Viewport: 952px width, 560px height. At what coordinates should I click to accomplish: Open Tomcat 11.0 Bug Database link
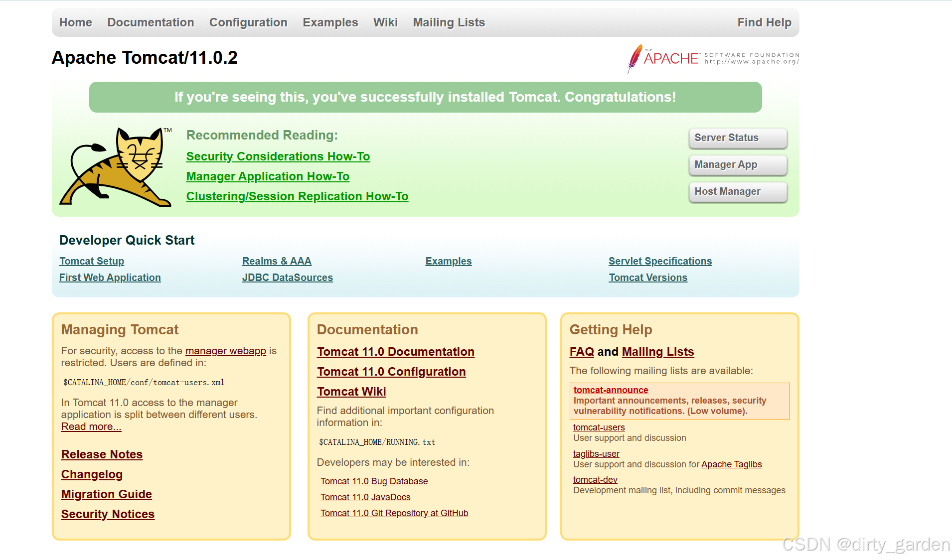point(374,481)
